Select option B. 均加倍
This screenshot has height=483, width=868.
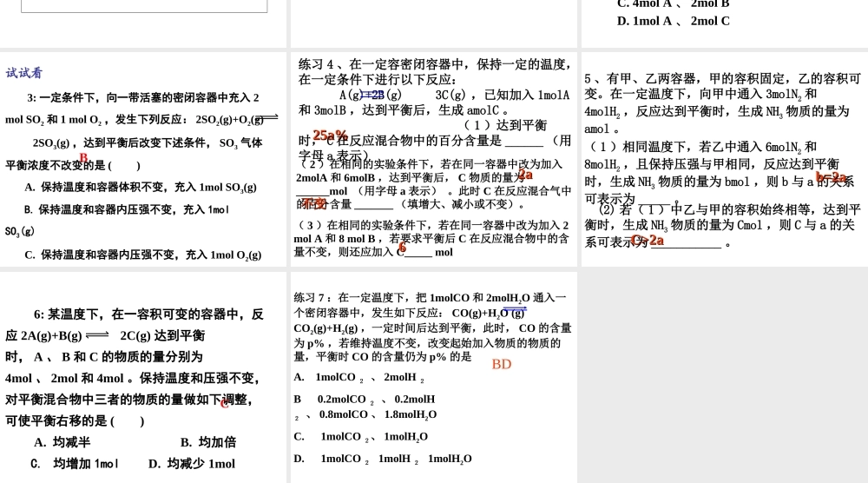pyautogui.click(x=208, y=442)
